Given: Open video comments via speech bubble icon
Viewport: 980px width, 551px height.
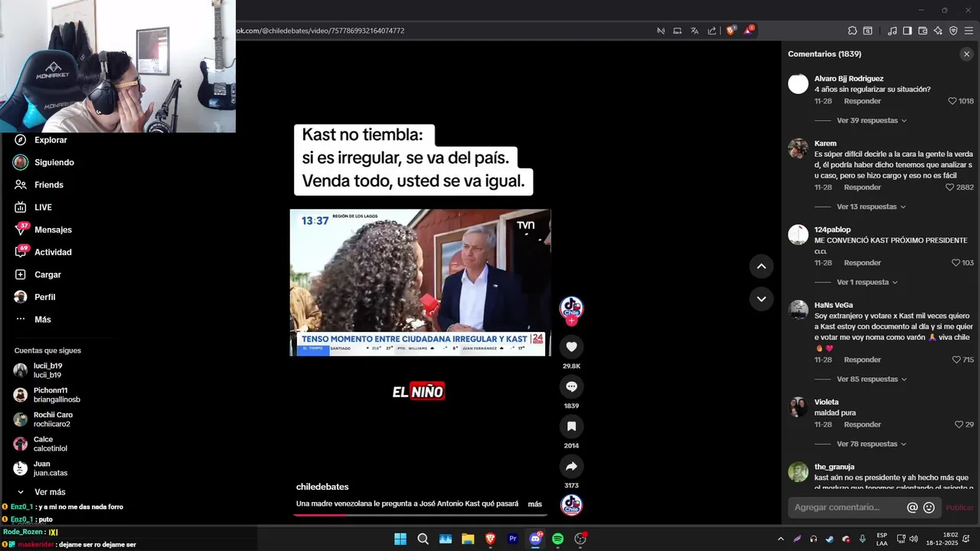Looking at the screenshot, I should [x=571, y=386].
